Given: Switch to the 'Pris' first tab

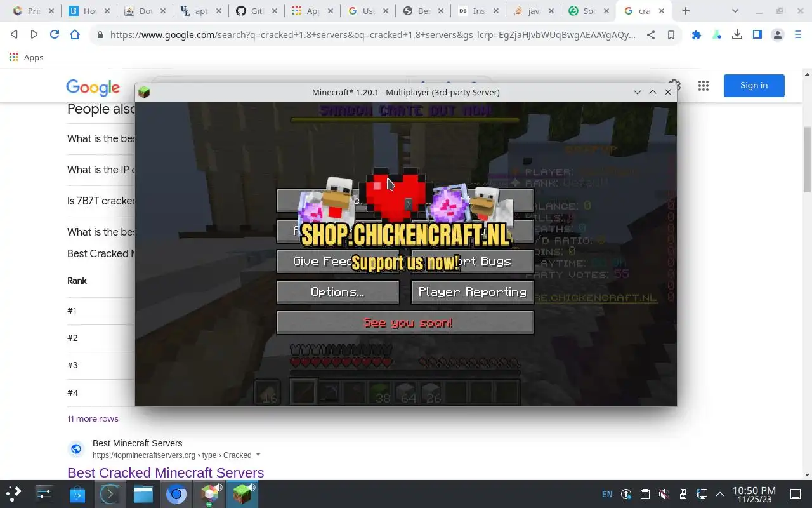Looking at the screenshot, I should coord(33,11).
